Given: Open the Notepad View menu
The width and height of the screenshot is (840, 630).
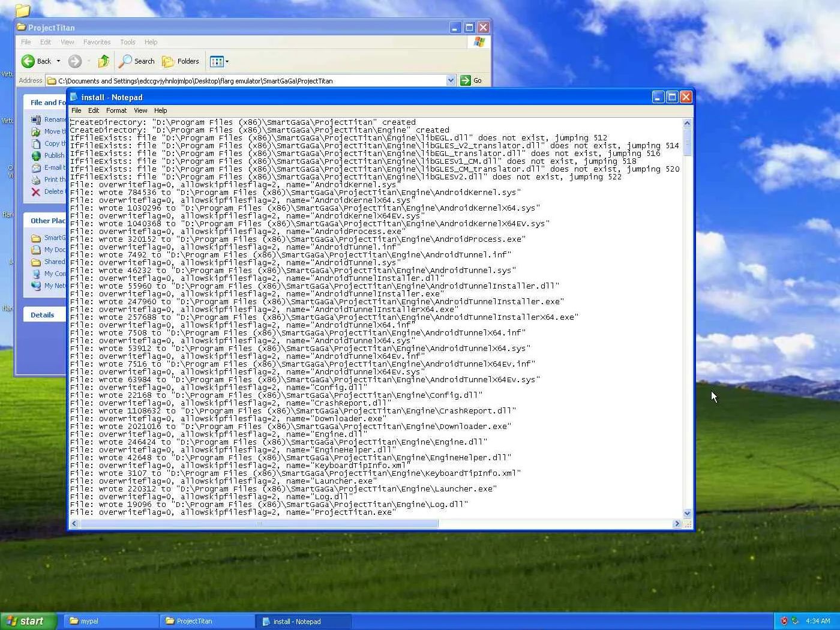Looking at the screenshot, I should click(140, 110).
